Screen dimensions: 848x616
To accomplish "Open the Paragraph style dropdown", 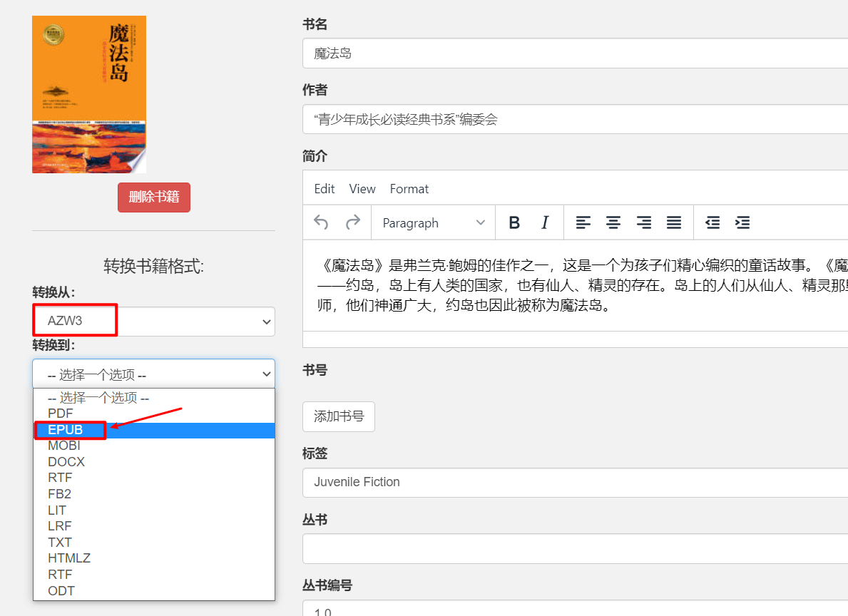I will point(432,222).
